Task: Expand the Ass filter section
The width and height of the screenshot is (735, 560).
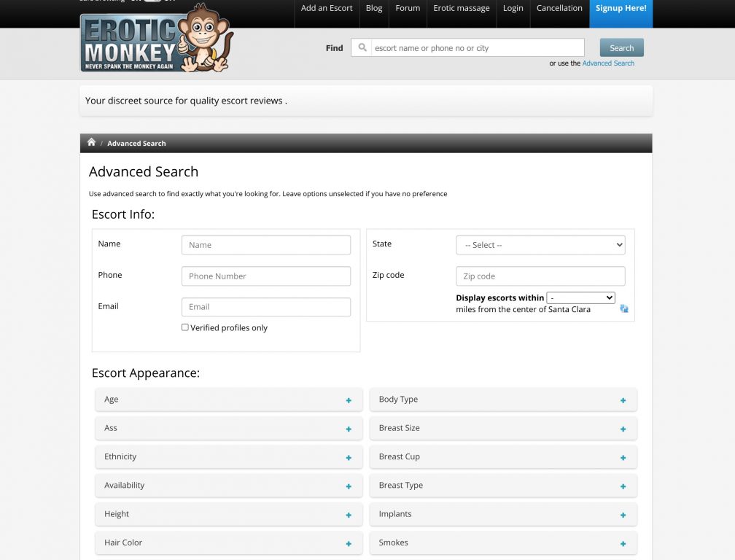Action: (x=229, y=428)
